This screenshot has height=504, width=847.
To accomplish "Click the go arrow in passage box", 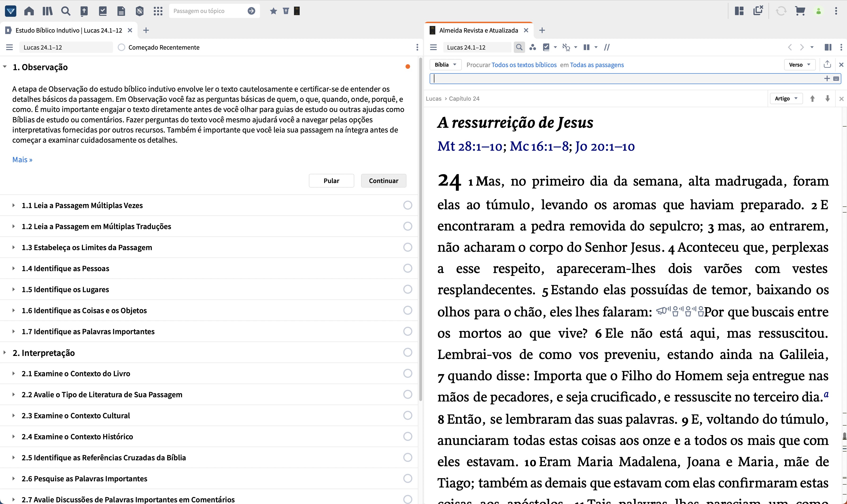I will (251, 11).
